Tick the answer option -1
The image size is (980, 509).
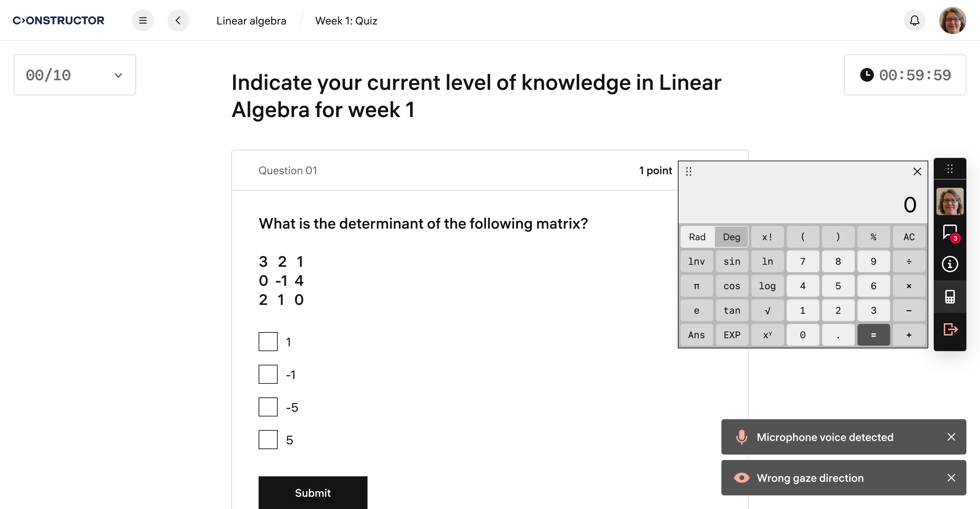[x=268, y=374]
